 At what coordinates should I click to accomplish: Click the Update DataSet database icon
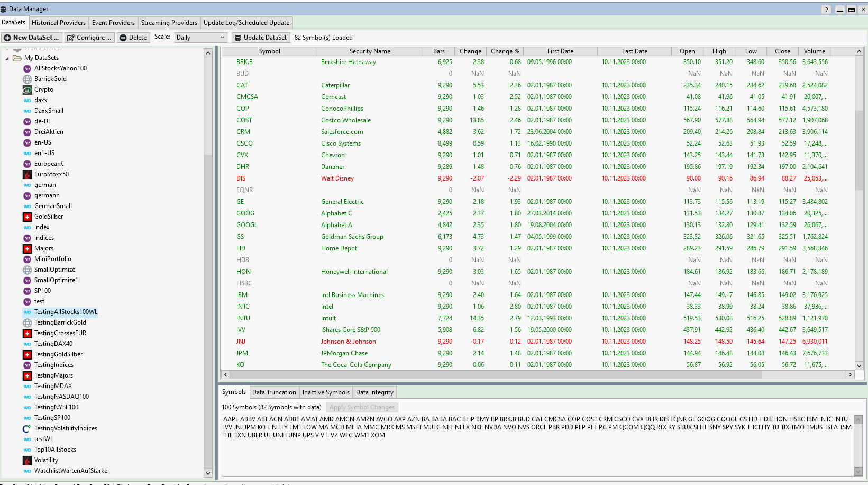tap(237, 38)
